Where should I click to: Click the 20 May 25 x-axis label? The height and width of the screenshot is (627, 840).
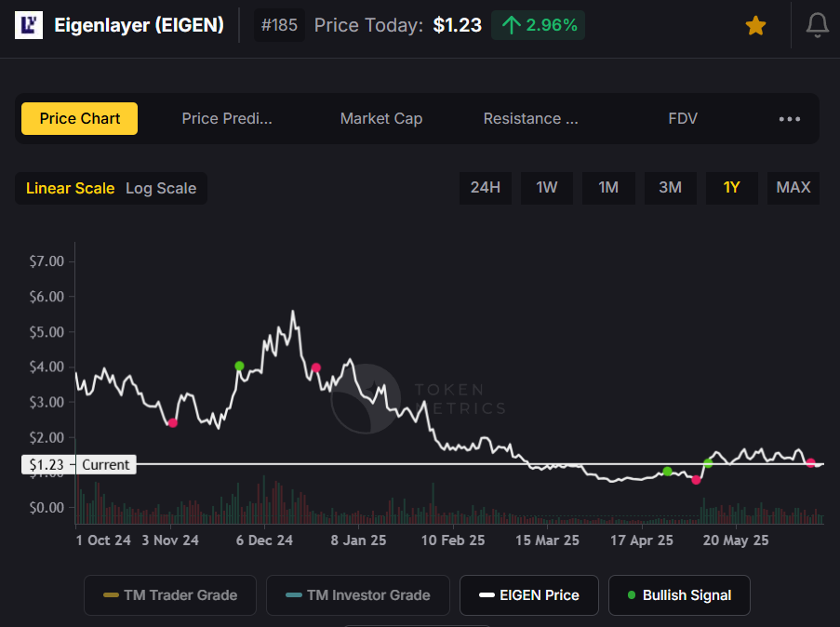(x=736, y=540)
